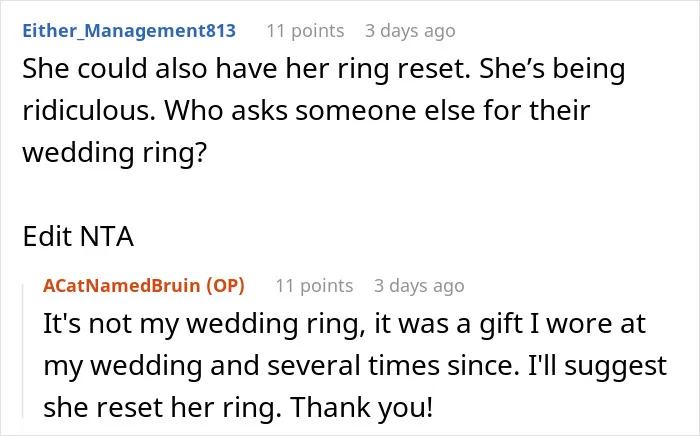Click "She's being" in the first line
This screenshot has width=700, height=436.
click(x=552, y=70)
